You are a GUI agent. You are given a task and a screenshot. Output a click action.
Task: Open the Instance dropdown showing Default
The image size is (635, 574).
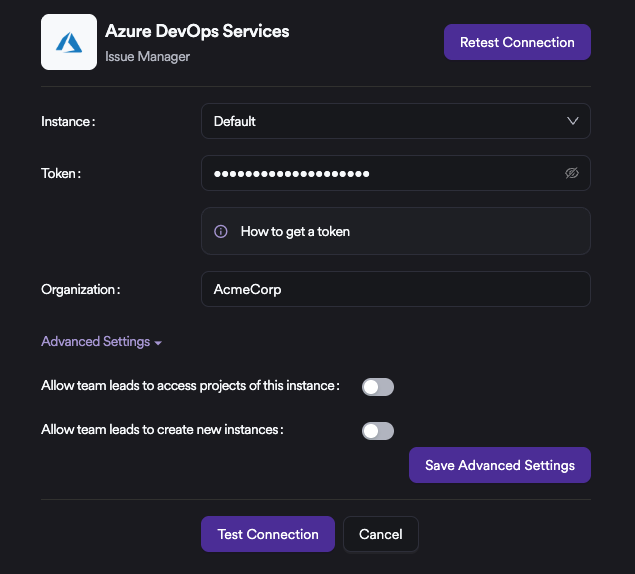click(396, 121)
